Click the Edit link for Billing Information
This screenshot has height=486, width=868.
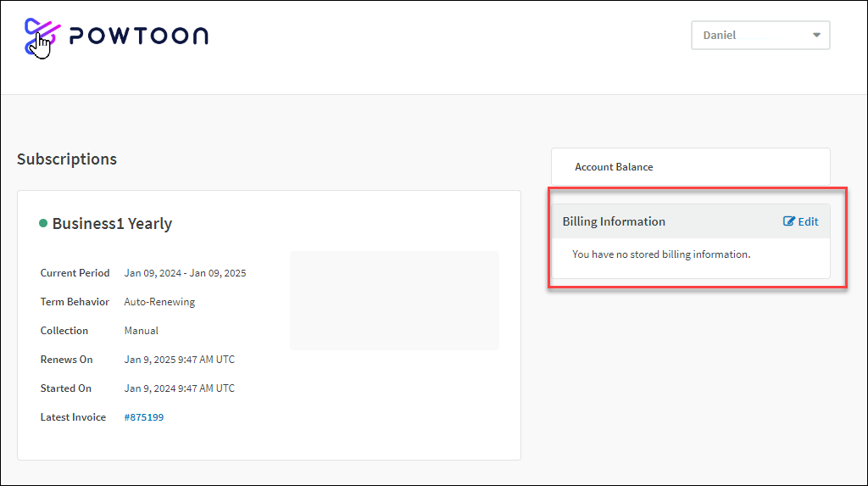800,221
